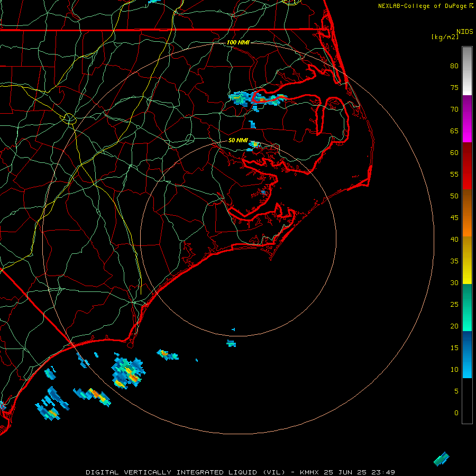Click the 75 value on the color scale
This screenshot has width=476, height=476.
pos(454,87)
